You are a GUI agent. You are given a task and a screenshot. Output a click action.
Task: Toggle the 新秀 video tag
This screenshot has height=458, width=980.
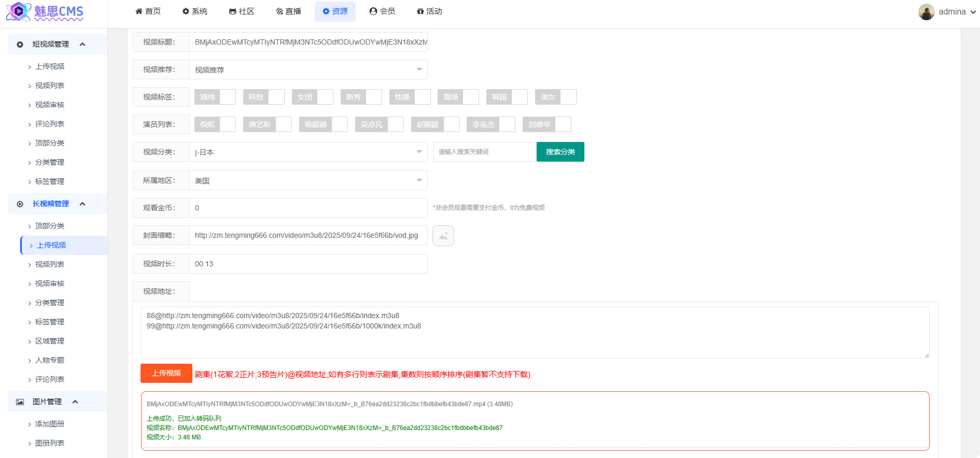tap(361, 97)
